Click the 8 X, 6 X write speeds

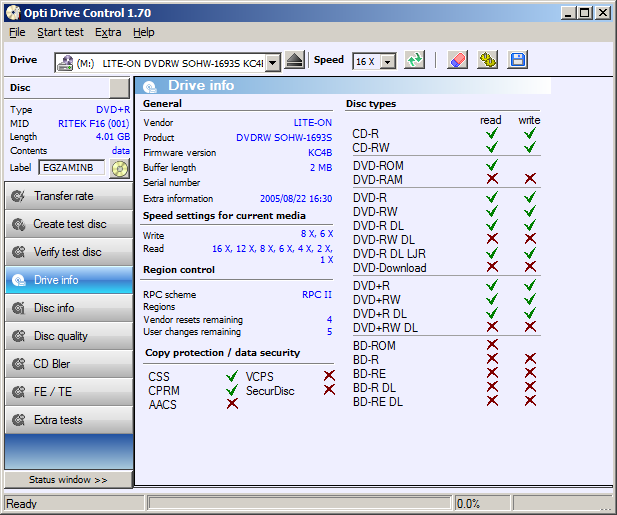tap(317, 234)
